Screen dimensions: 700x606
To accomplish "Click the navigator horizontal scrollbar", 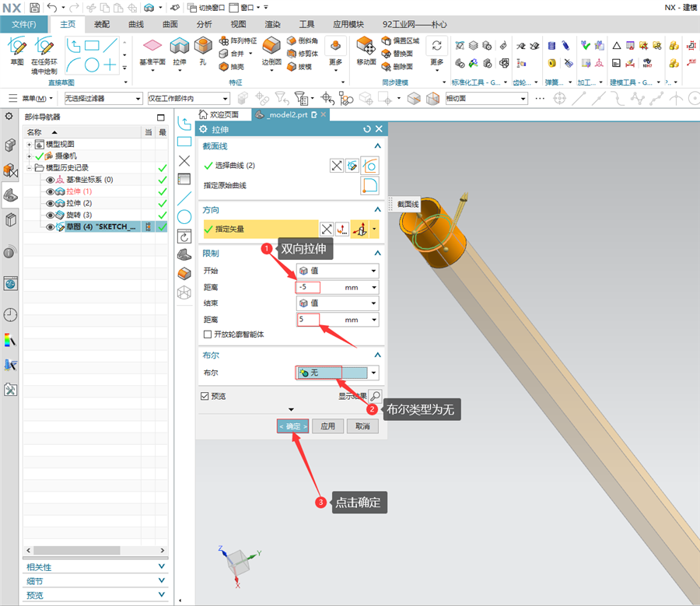I will pos(77,550).
